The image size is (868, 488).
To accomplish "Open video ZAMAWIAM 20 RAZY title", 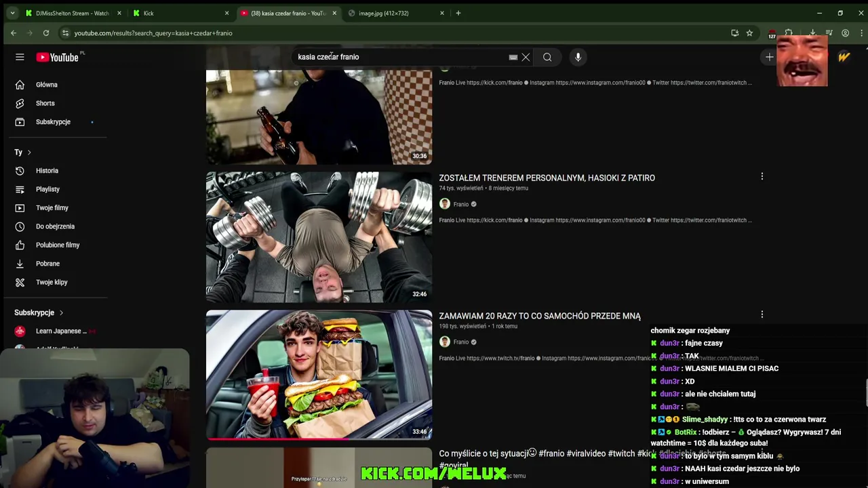I will point(540,316).
